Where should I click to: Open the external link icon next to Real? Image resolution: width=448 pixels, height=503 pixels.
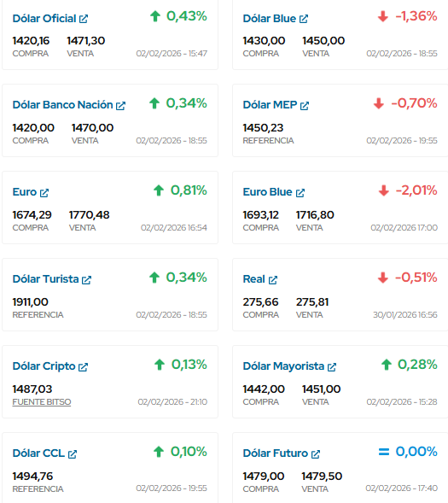[273, 280]
